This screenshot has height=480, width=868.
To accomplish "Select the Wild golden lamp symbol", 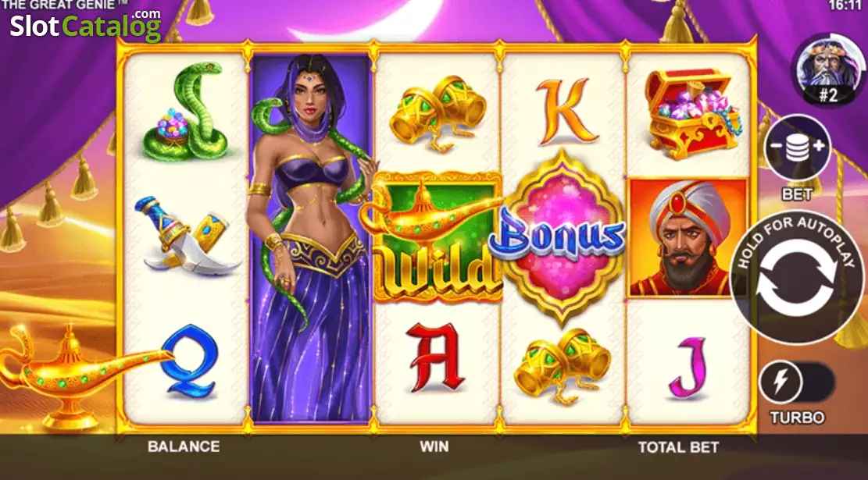I will [434, 237].
